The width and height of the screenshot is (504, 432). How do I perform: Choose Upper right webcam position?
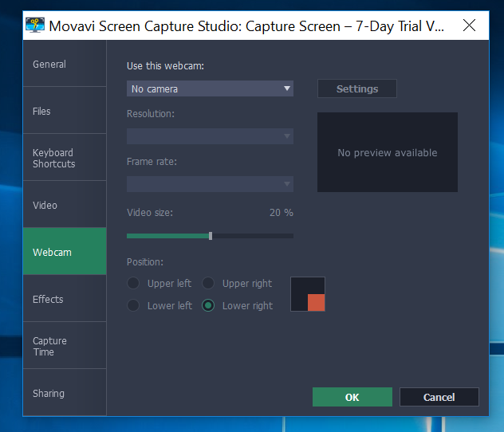pos(208,284)
